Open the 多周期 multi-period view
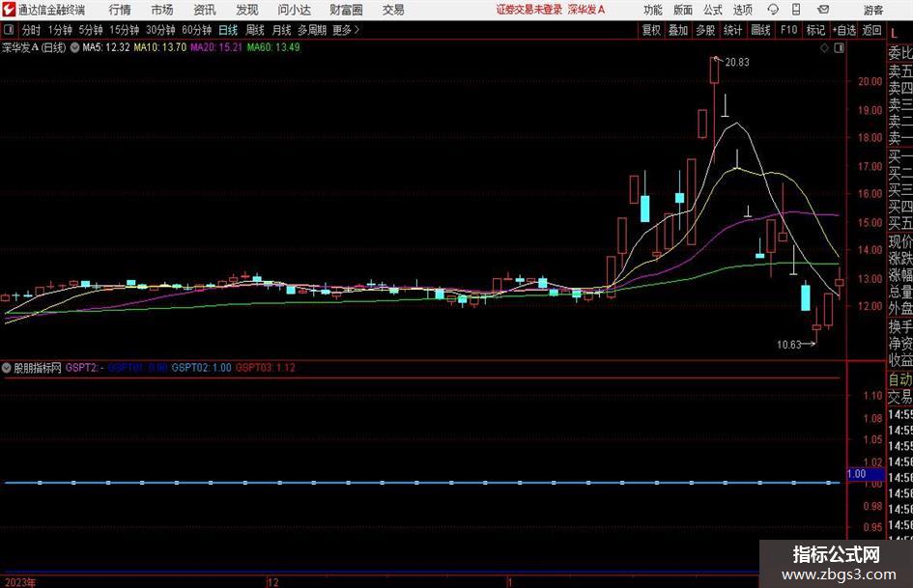Screen dimensions: 913x588 click(x=312, y=30)
